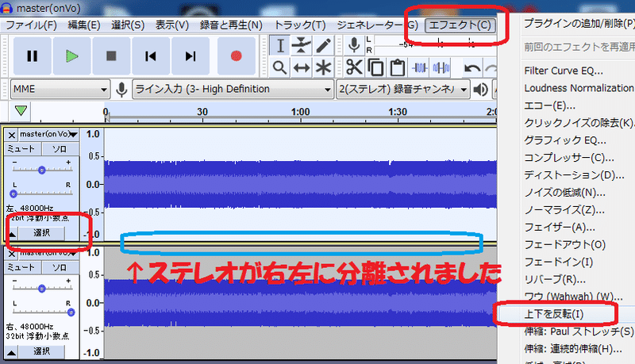Select the Envelope tool

(x=302, y=45)
